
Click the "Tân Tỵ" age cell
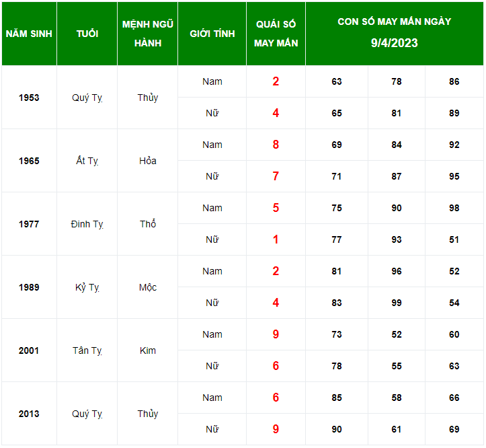click(x=87, y=350)
